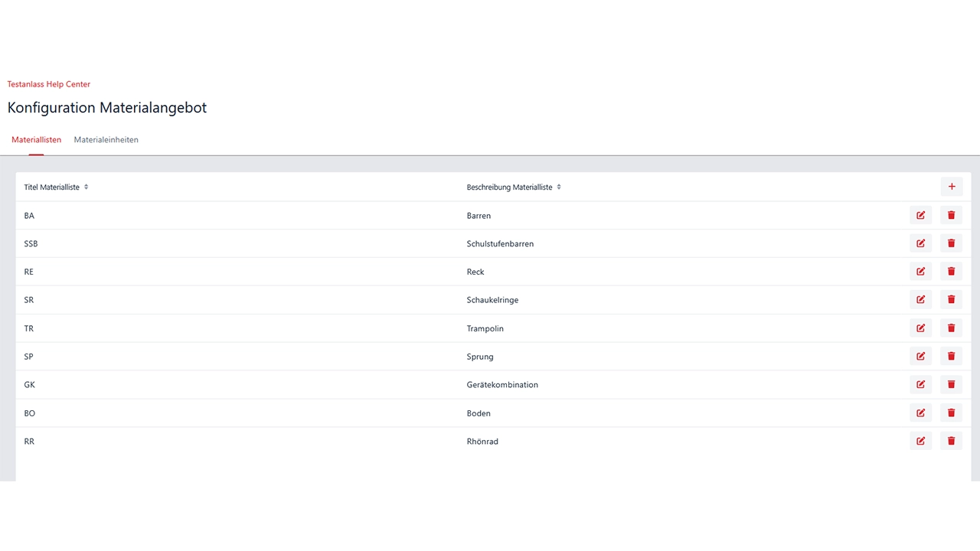Add a new material list with plus button

pos(952,187)
